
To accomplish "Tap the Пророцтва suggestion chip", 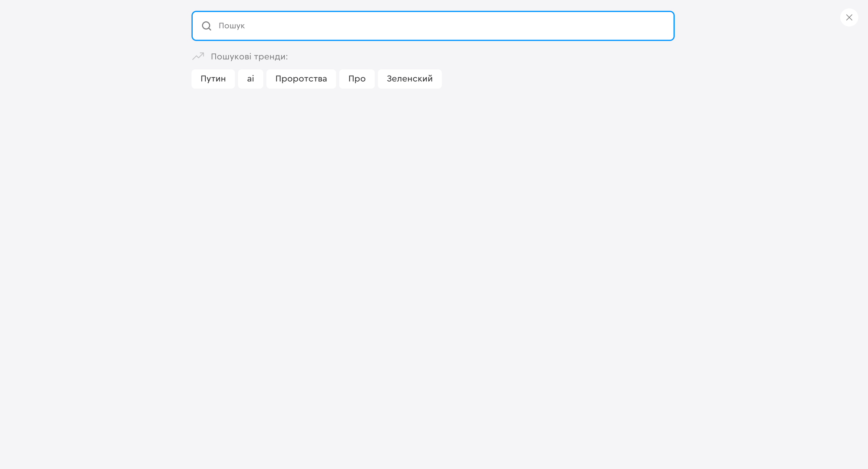I will (x=301, y=79).
